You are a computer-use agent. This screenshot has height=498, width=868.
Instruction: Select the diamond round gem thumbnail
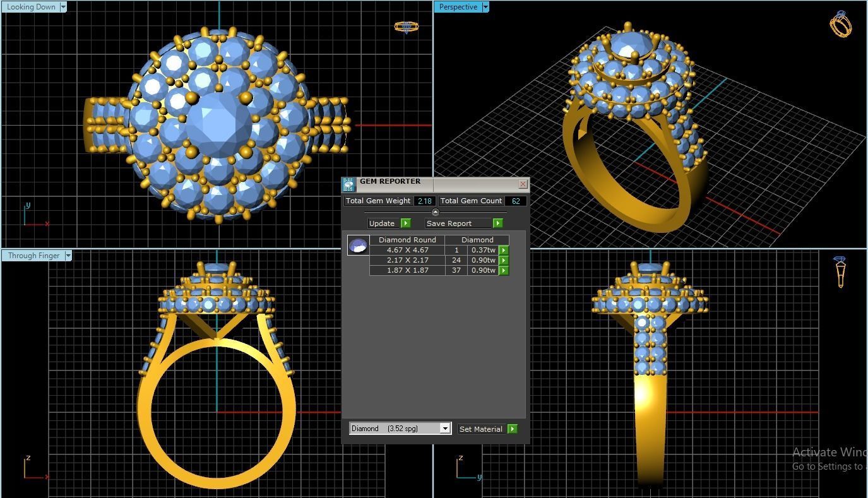tap(358, 246)
